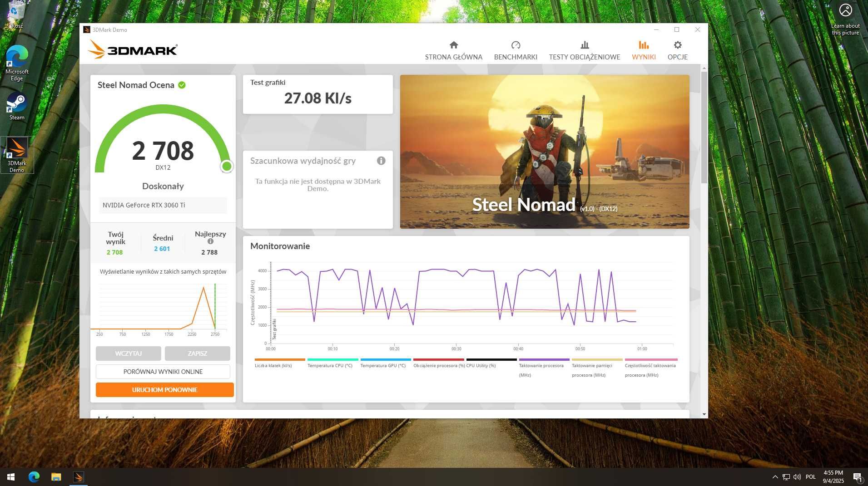Close the 3DMark Demo window
Viewport: 868px width, 486px height.
pos(698,29)
